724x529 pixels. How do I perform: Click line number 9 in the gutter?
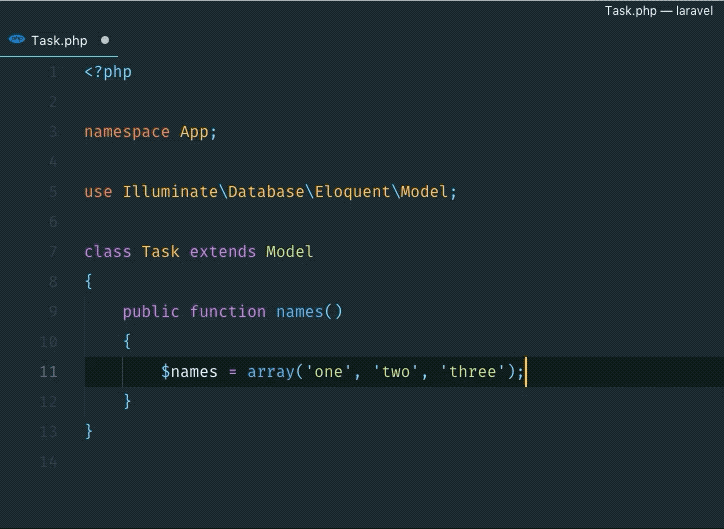(52, 312)
